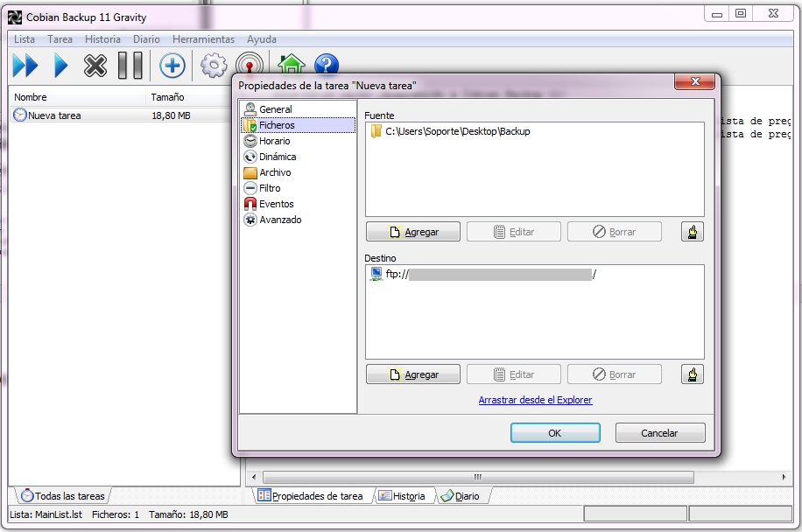802x532 pixels.
Task: Click Borrar button under Fuente list
Action: (x=615, y=232)
